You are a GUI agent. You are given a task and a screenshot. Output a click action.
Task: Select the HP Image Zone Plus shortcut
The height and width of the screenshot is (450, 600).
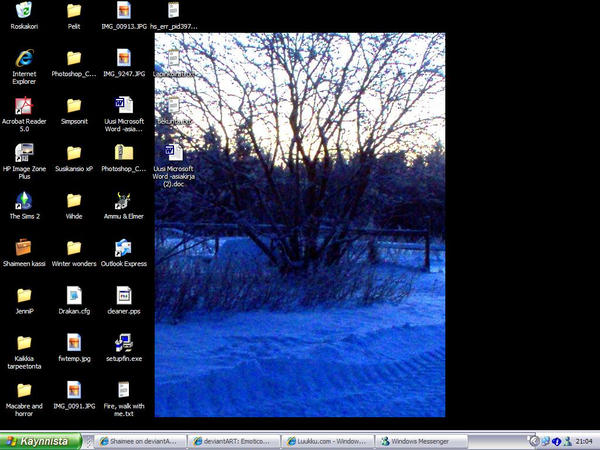coord(24,161)
